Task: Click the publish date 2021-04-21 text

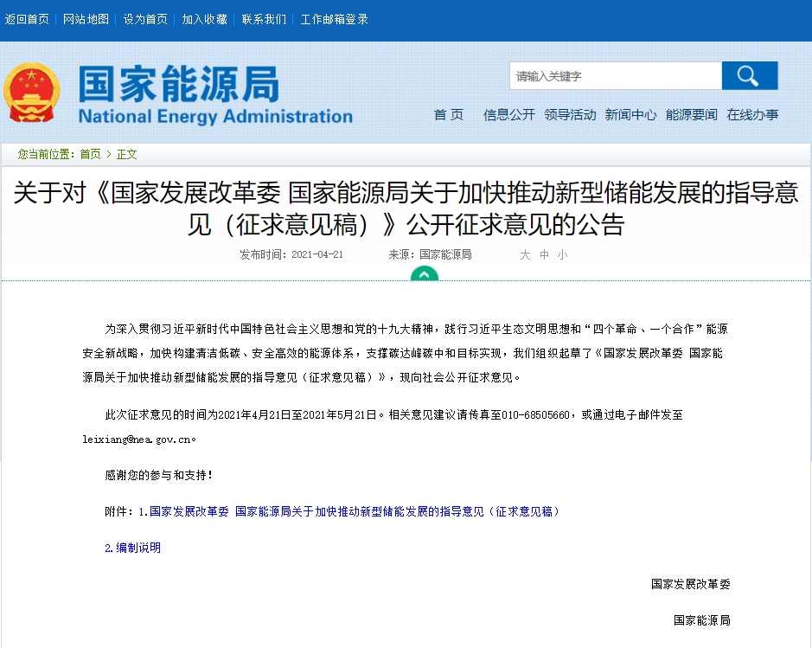Action: click(x=317, y=254)
